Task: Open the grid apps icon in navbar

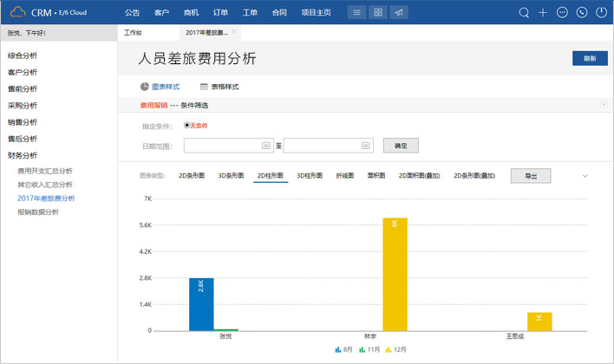Action: 377,13
